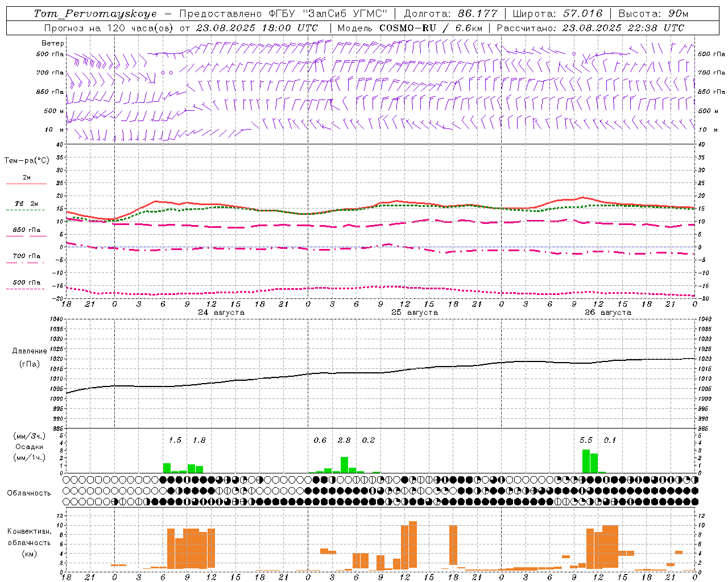Click the model label COSMO-RU / 6.6км
The image size is (728, 582).
(431, 28)
